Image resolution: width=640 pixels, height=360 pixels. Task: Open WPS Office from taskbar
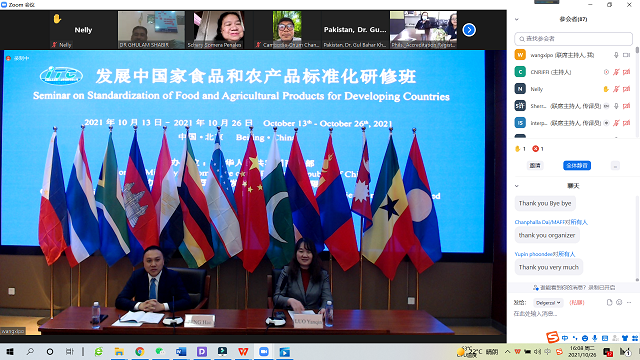tap(243, 351)
